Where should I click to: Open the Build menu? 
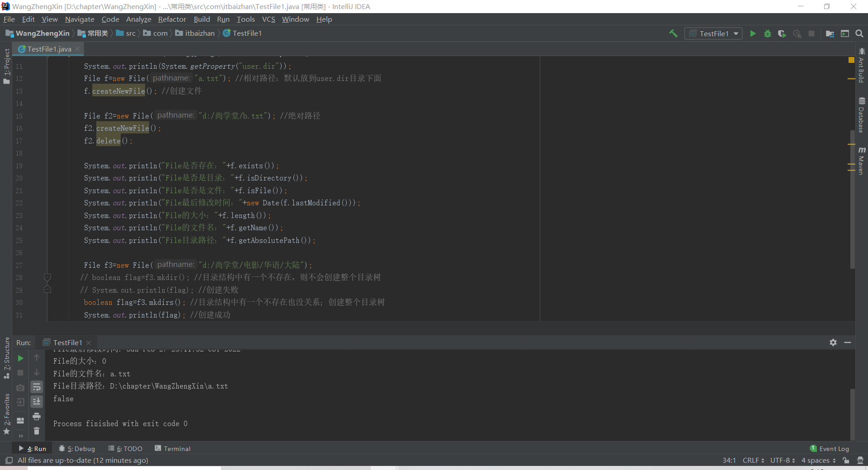[x=202, y=19]
